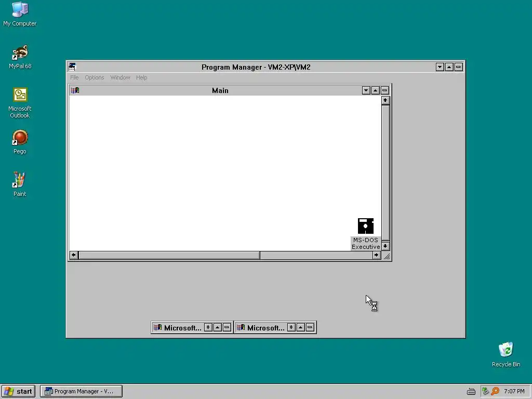Click the Start button

tap(19, 391)
